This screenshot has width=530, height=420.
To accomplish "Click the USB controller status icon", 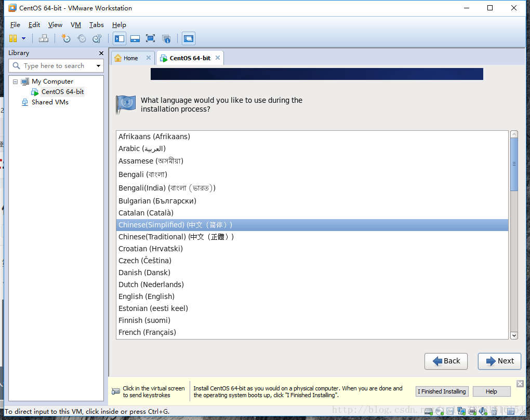I will pos(494,411).
